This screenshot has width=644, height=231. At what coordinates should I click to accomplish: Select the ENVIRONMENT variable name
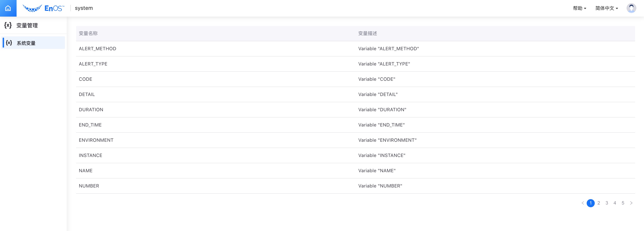point(96,140)
